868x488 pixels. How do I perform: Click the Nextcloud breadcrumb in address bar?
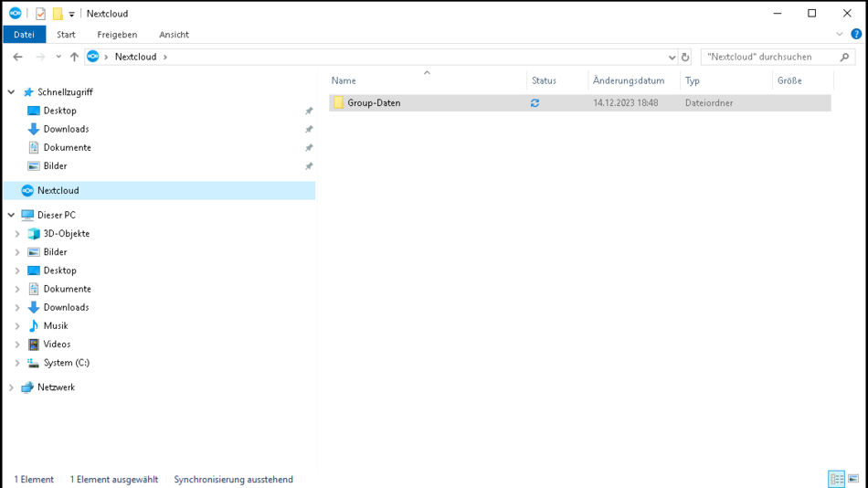click(x=135, y=57)
